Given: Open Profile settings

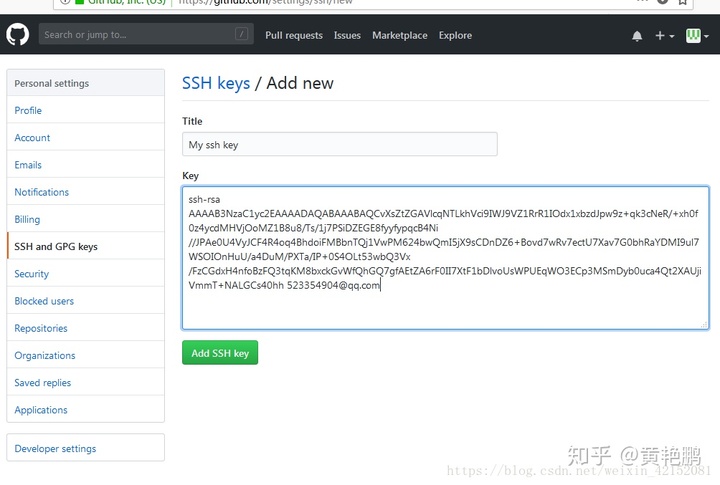Looking at the screenshot, I should tap(85, 110).
